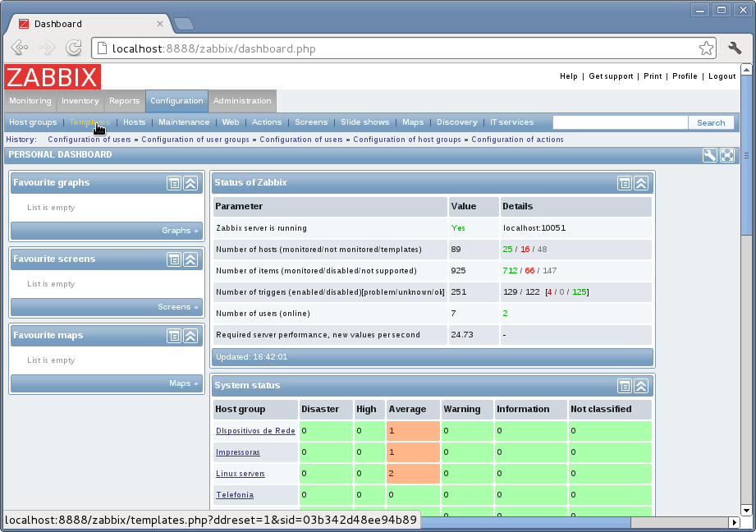Go to Host groups submenu
Image resolution: width=756 pixels, height=532 pixels.
33,122
